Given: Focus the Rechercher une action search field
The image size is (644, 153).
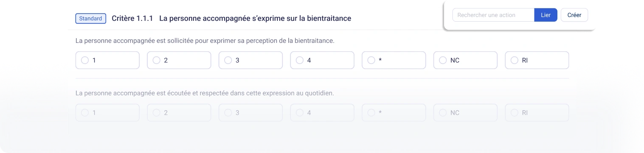Looking at the screenshot, I should point(493,15).
